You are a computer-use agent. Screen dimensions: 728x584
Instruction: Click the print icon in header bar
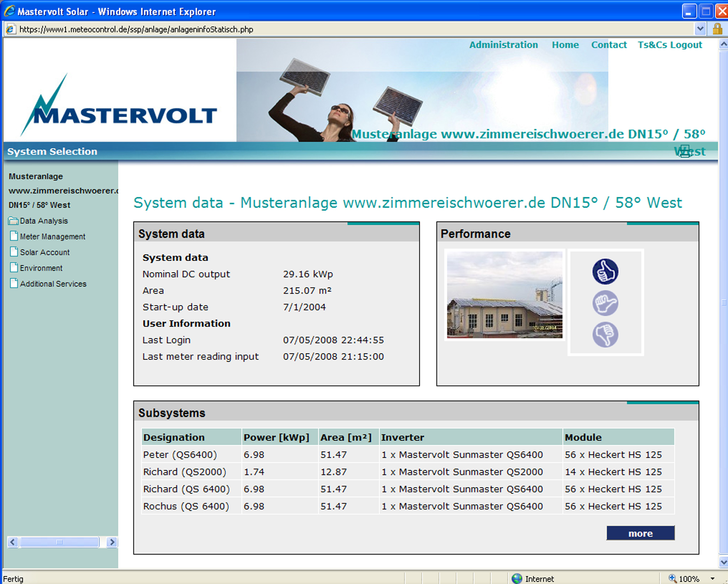[x=684, y=151]
